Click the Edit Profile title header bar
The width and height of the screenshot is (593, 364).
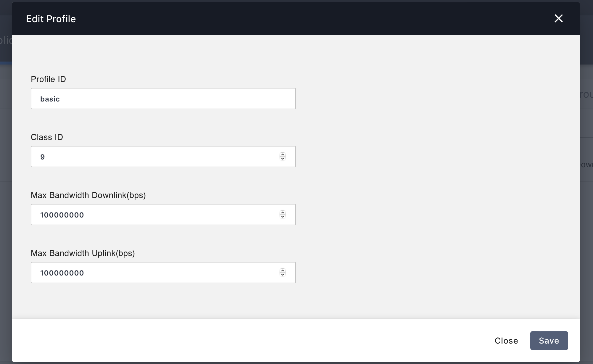click(x=51, y=19)
